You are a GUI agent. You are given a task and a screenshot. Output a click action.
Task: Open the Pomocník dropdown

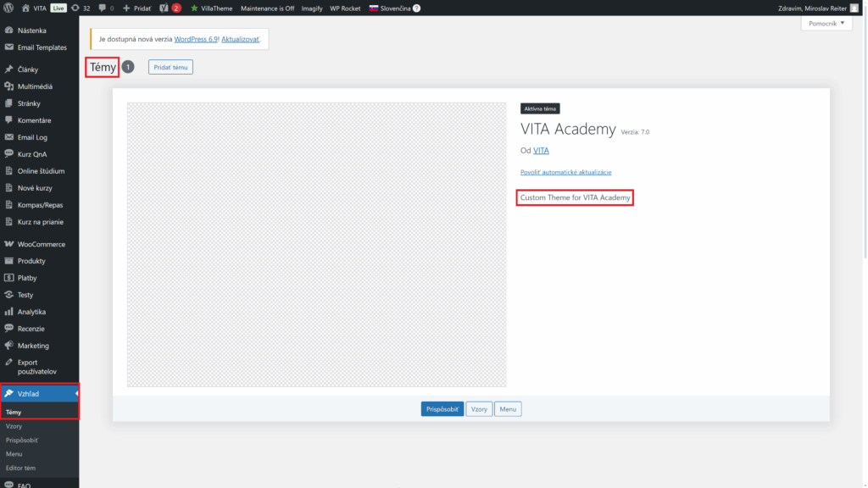[826, 23]
